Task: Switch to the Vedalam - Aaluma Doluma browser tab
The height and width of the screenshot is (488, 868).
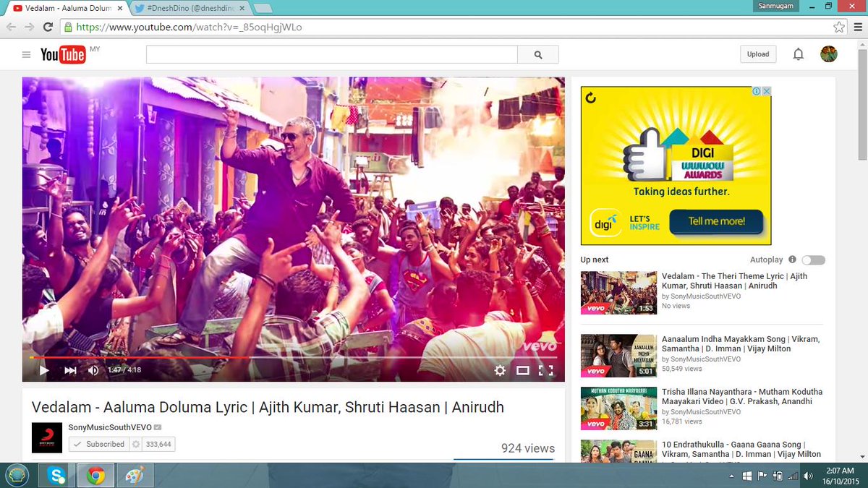Action: pyautogui.click(x=69, y=7)
